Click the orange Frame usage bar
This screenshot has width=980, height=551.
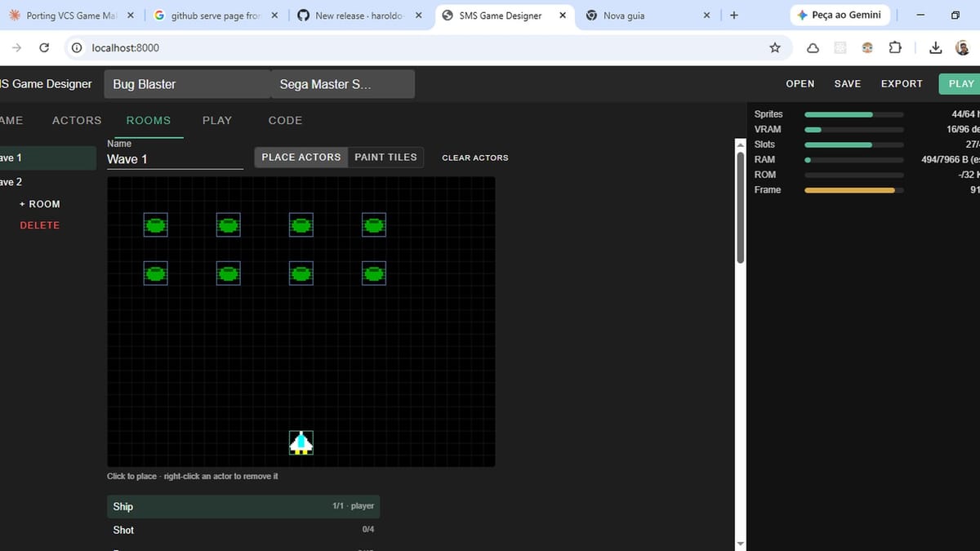854,190
